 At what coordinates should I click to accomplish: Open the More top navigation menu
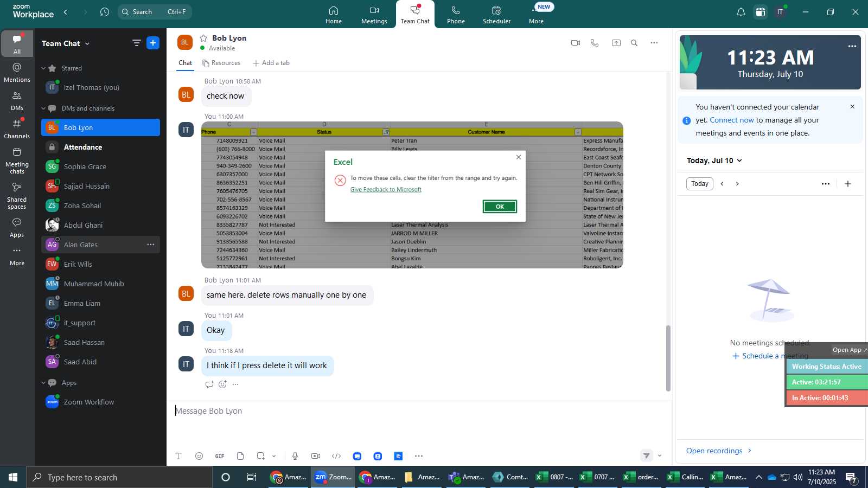click(x=536, y=15)
